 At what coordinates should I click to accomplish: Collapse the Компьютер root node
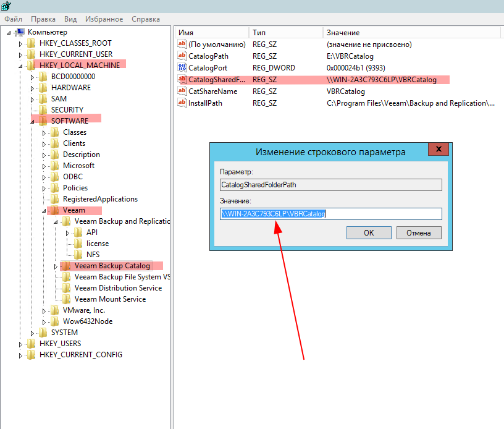pyautogui.click(x=9, y=33)
